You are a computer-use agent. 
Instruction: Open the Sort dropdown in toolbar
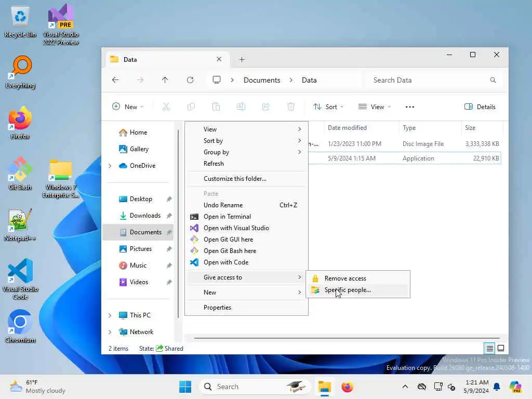coord(328,107)
